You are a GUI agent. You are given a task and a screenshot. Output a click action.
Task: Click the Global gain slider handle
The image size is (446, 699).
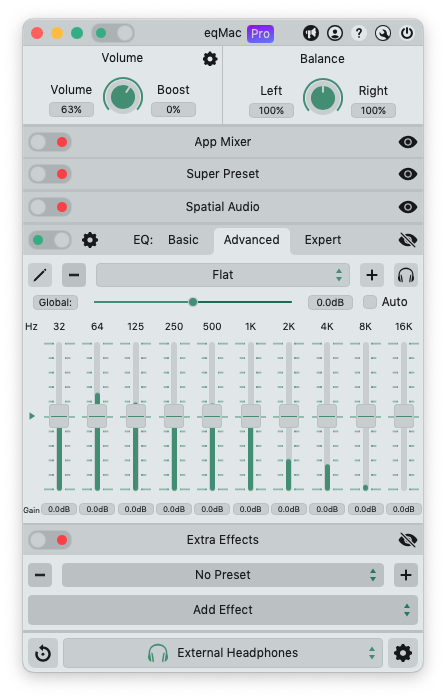193,302
